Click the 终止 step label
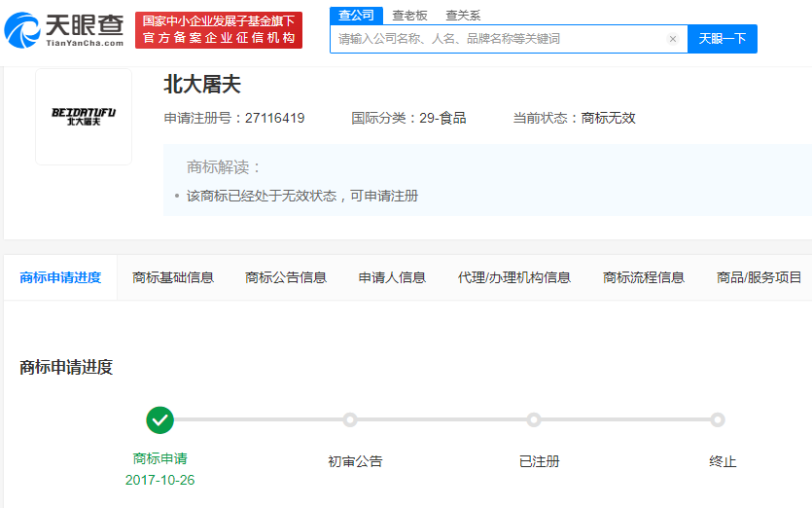 723,461
